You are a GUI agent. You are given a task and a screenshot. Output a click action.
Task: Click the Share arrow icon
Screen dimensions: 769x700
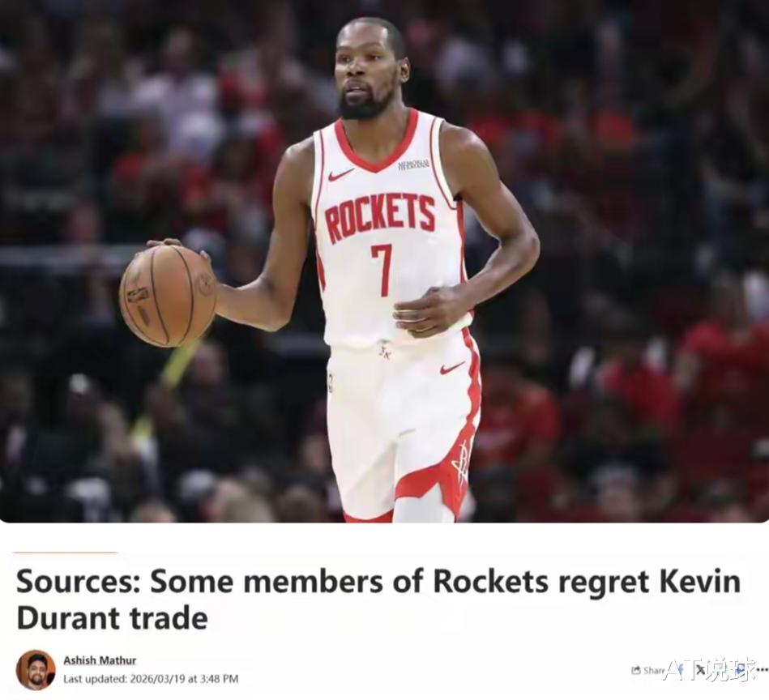coord(636,669)
